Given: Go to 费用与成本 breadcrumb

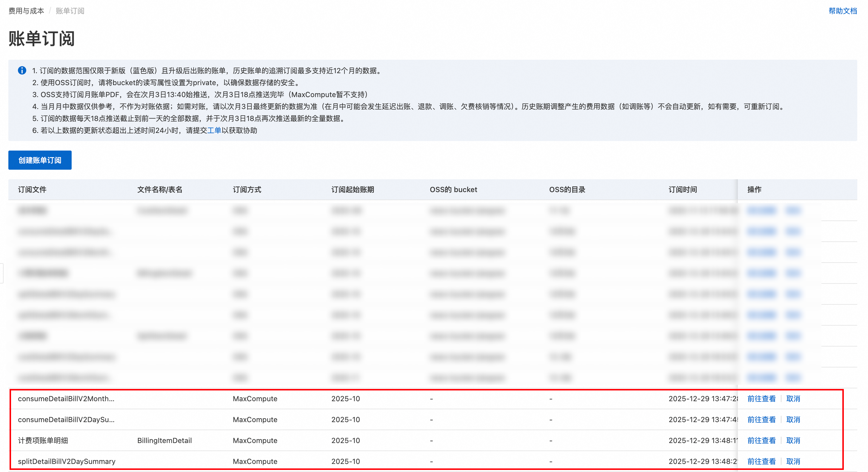Looking at the screenshot, I should pyautogui.click(x=26, y=11).
